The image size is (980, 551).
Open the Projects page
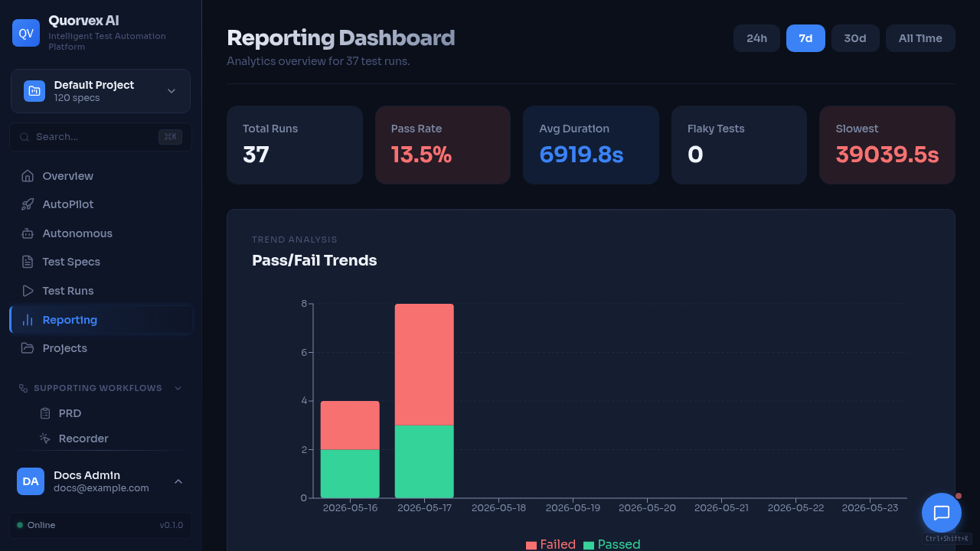(x=100, y=348)
